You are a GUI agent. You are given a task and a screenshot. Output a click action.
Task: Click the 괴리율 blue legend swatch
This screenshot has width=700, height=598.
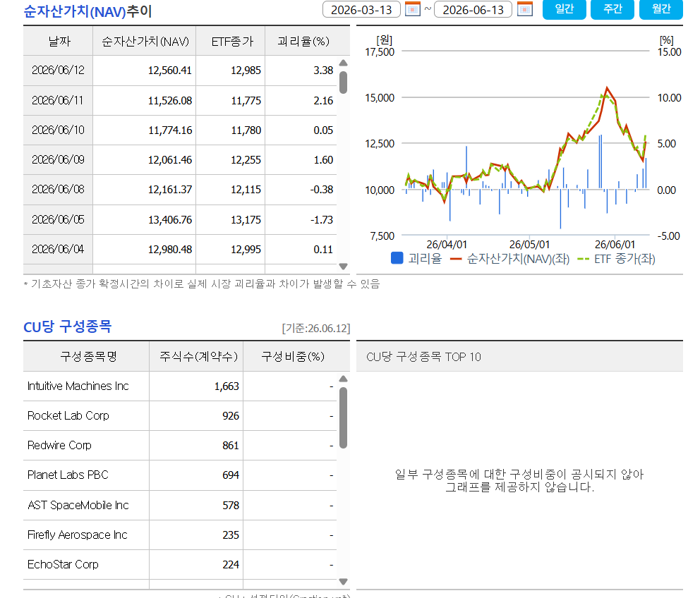tap(397, 258)
